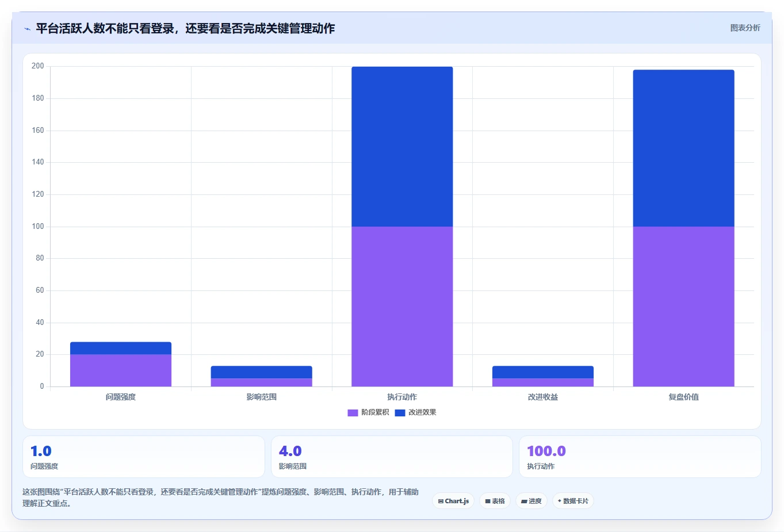Click the 问题强度 x-axis label
Screen dimensions: 784x532
pos(121,397)
